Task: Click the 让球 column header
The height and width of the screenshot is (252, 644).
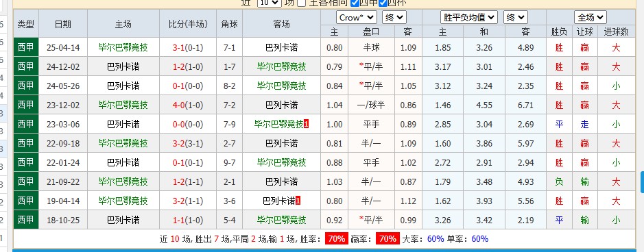Action: point(584,32)
